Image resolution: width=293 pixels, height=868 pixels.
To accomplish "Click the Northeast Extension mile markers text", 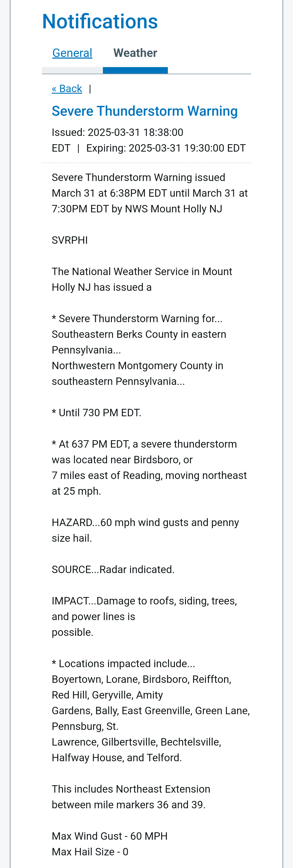I will (131, 797).
